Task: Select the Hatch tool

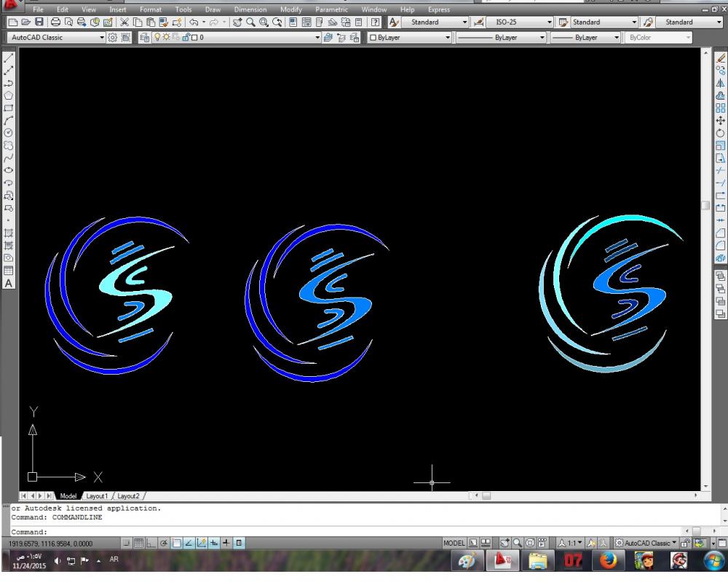Action: (8, 233)
